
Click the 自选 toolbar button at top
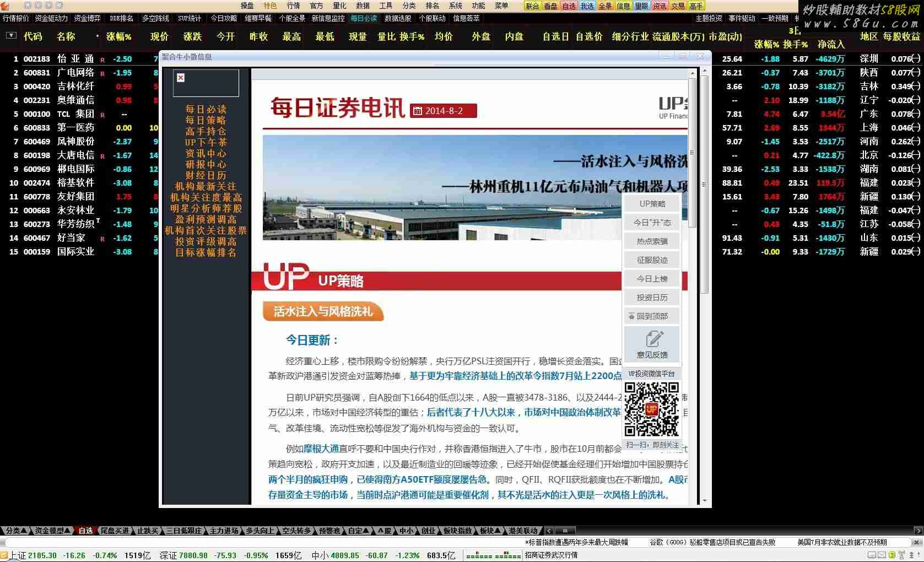click(569, 6)
